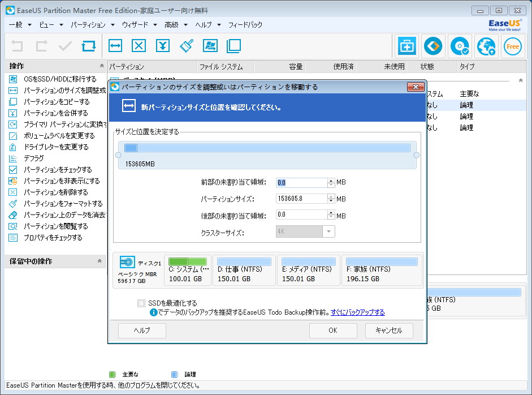Click the パーティションを閲覧する sidebar icon
This screenshot has width=532, height=395.
point(13,226)
